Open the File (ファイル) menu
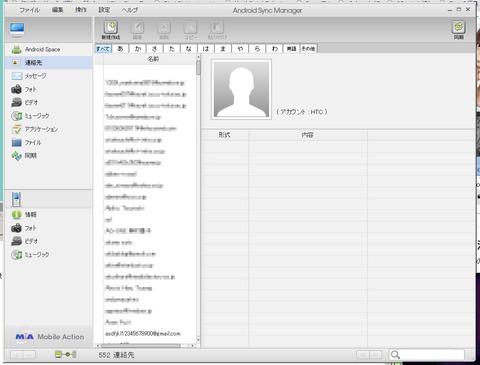Image resolution: width=480 pixels, height=365 pixels. tap(29, 10)
